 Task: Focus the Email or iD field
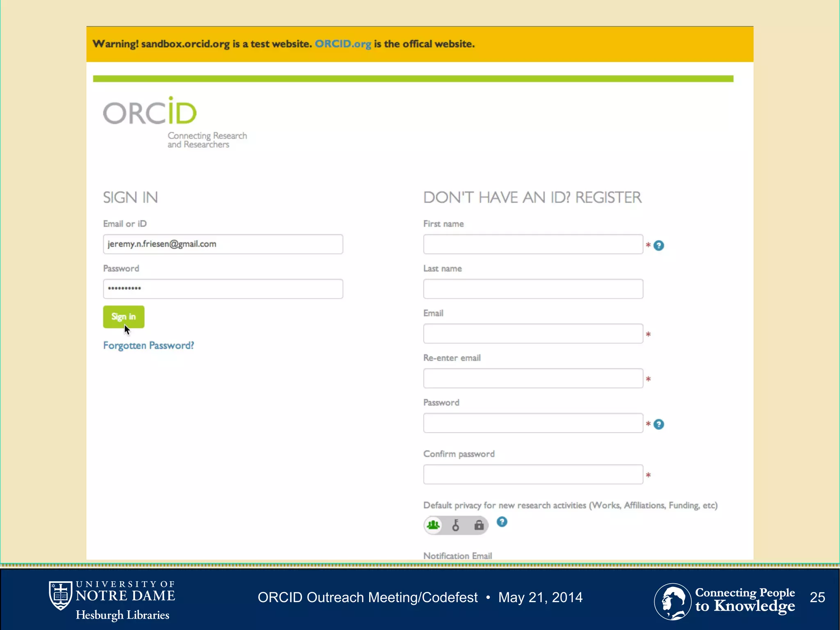pos(223,244)
